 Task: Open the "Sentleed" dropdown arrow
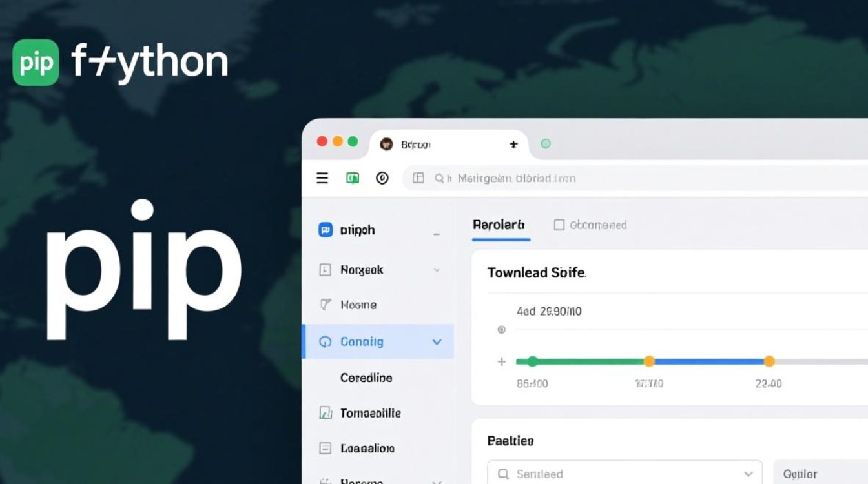pyautogui.click(x=749, y=474)
